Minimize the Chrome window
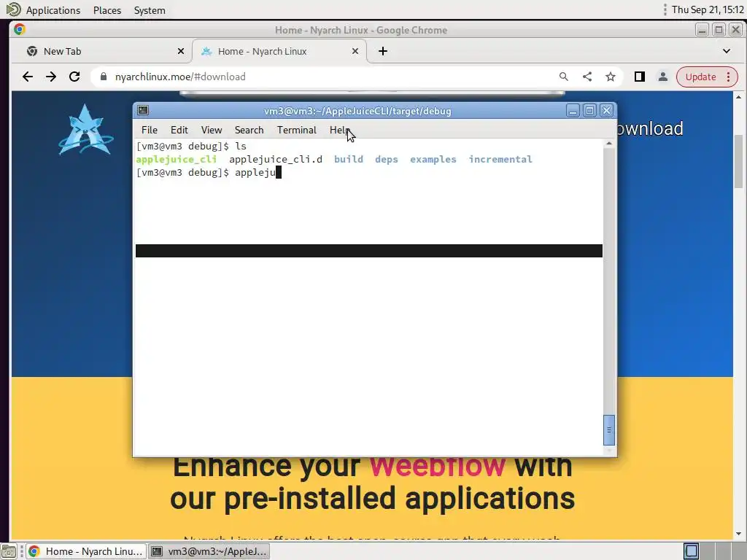 (x=702, y=30)
